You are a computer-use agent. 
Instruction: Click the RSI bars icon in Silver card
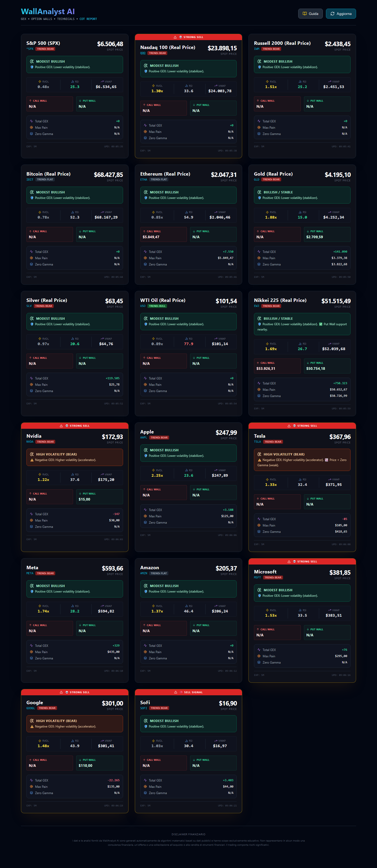point(72,339)
